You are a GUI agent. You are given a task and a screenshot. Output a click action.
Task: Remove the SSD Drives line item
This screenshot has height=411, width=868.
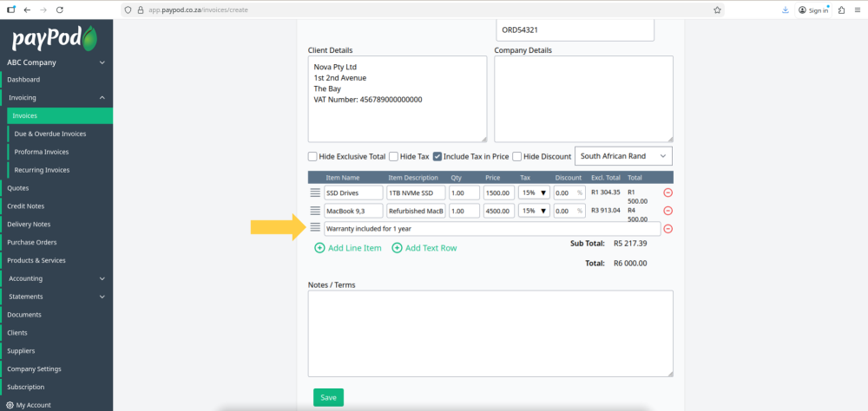[667, 192]
